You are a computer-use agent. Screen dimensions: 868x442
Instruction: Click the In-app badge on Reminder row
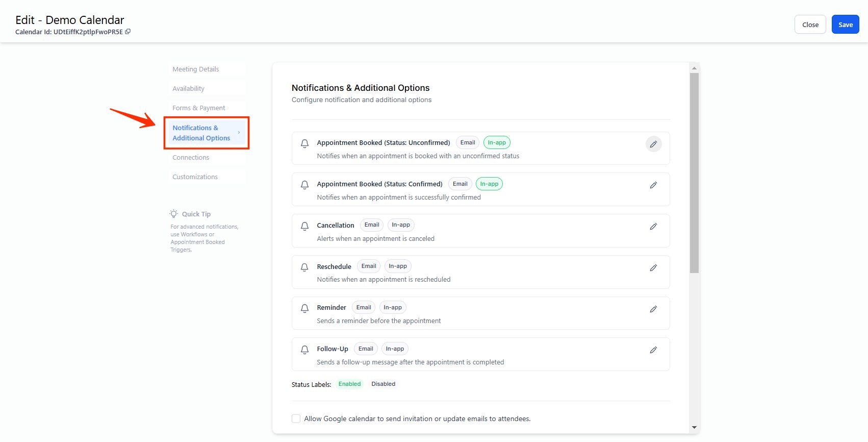click(x=393, y=307)
